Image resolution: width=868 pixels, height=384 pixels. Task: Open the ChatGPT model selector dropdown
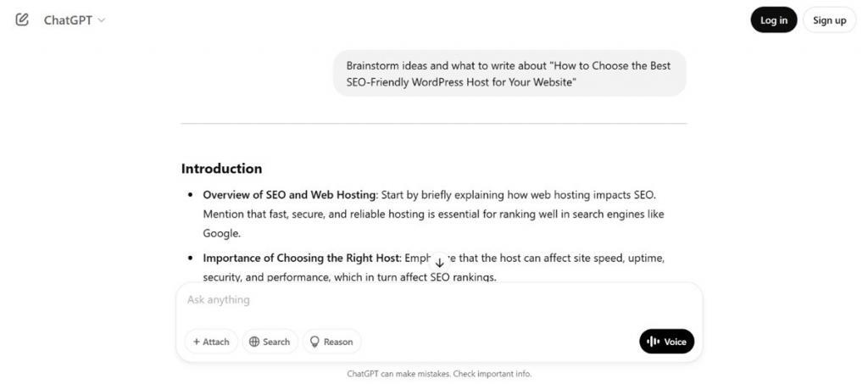coord(68,19)
